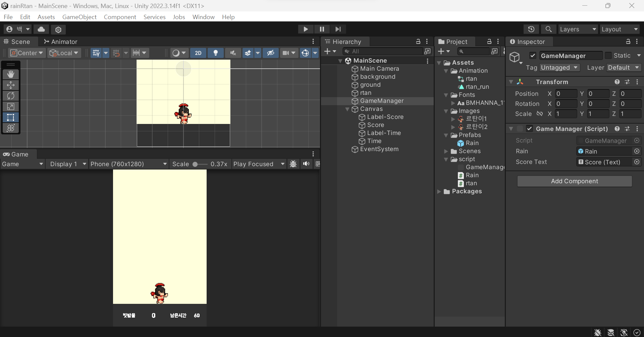
Task: Click the Add Component button
Action: pos(575,181)
